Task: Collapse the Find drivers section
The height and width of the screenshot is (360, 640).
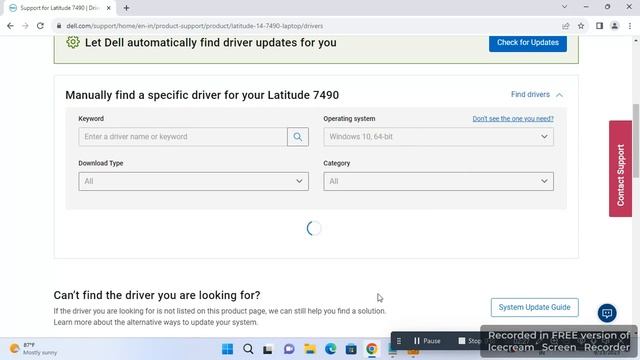Action: pos(537,95)
